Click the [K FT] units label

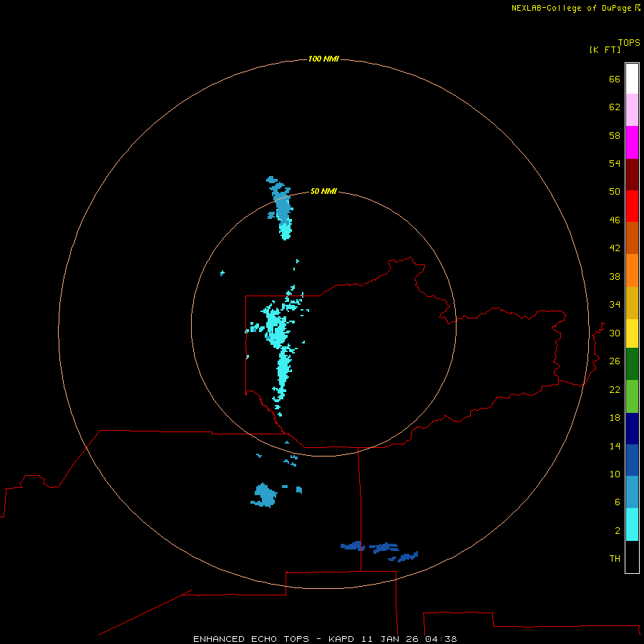pos(605,49)
